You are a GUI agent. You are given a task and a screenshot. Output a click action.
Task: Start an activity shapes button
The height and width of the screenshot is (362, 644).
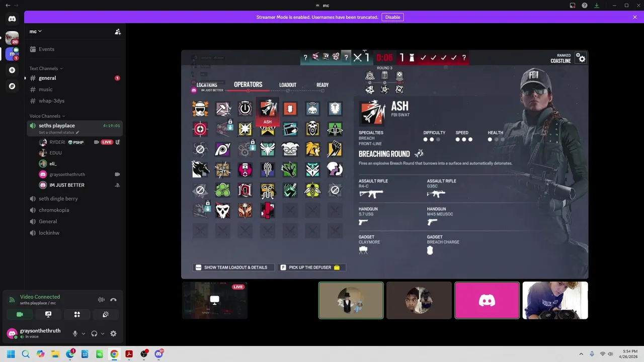pyautogui.click(x=77, y=314)
